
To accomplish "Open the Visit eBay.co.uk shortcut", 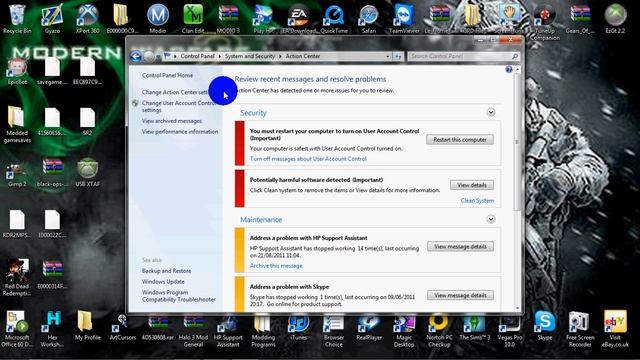I will 615,329.
